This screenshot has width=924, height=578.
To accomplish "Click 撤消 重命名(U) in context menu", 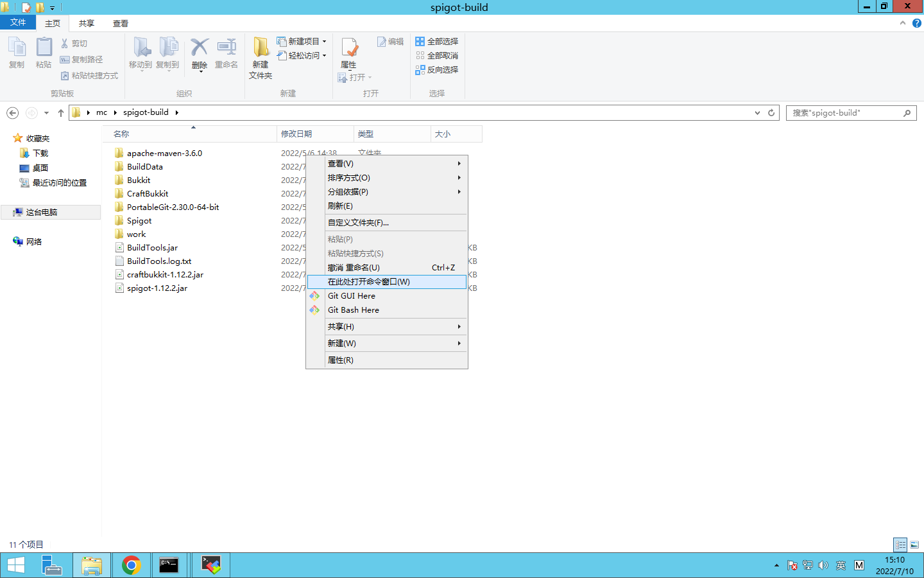I will point(387,268).
